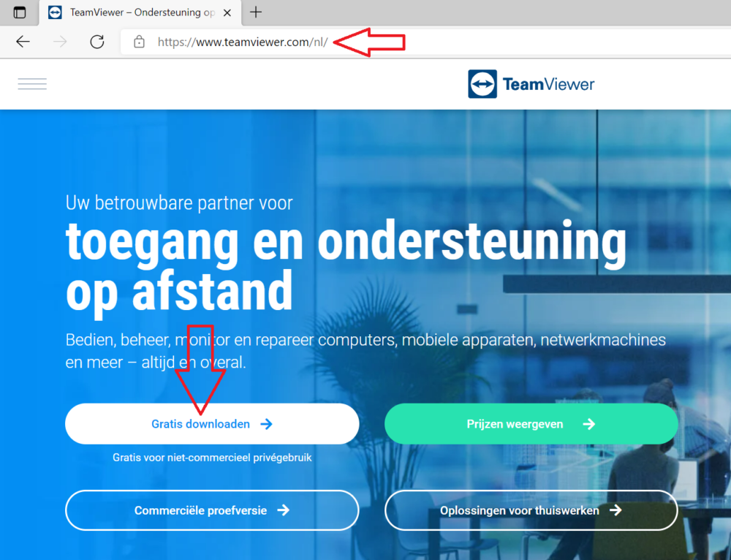Open the tab actions menu icon
Image resolution: width=731 pixels, height=560 pixels.
point(20,12)
